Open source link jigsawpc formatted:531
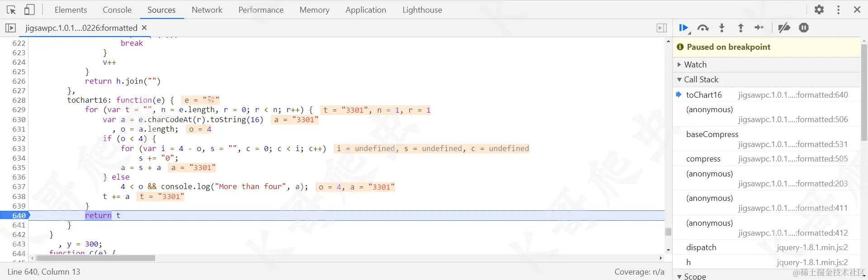868x280 pixels. [x=793, y=144]
